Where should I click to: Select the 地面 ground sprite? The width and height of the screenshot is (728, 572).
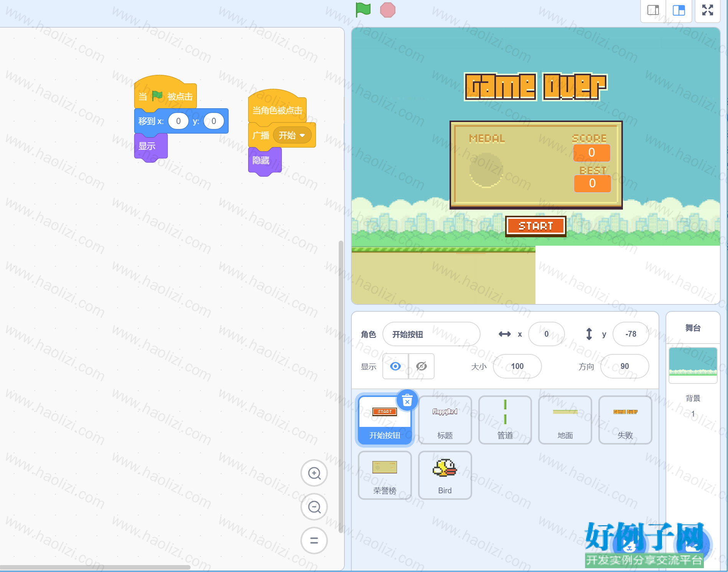(x=565, y=420)
